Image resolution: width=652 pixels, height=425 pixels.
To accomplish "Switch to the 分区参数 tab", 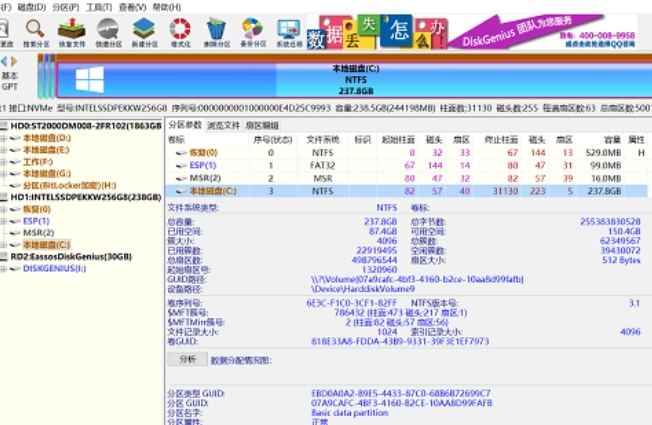I will (x=185, y=125).
